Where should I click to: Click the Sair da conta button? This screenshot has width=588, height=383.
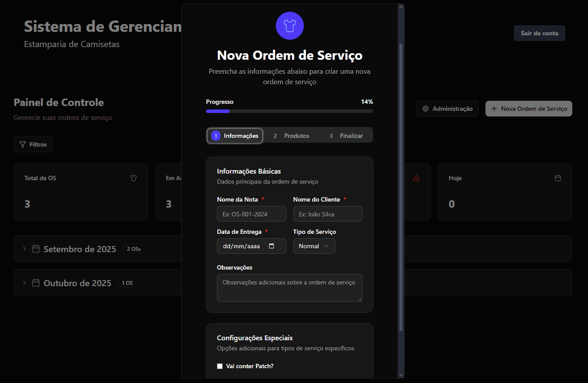point(539,33)
